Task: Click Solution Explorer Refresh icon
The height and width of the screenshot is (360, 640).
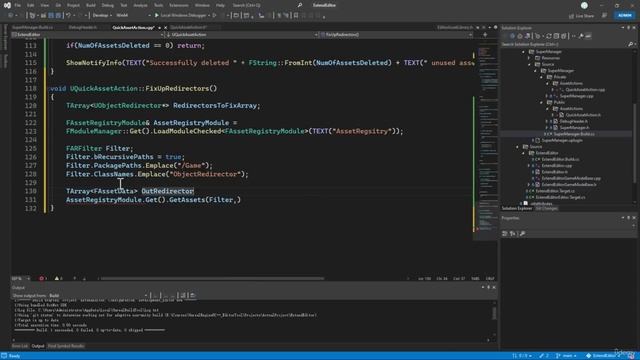Action: [549, 36]
